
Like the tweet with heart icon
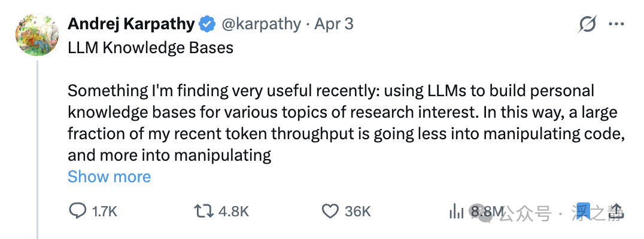tap(330, 212)
